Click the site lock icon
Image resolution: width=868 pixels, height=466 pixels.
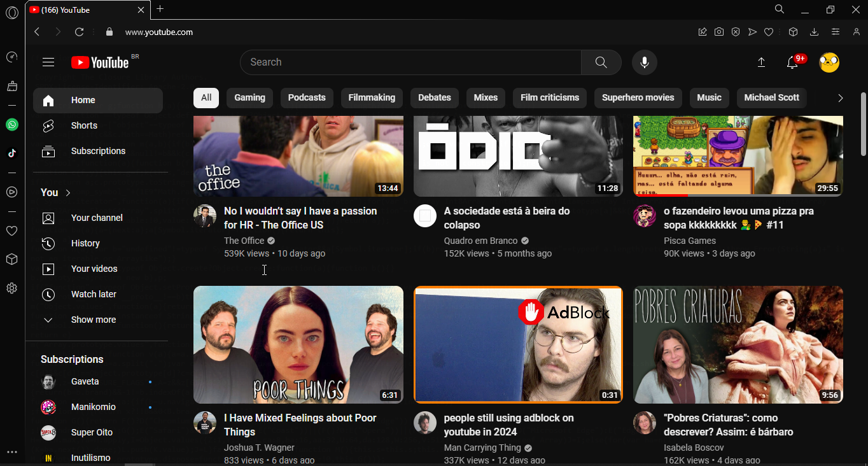point(109,32)
